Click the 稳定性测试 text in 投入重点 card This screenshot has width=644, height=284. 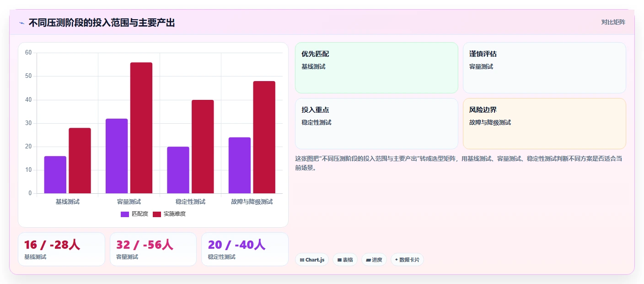point(317,123)
